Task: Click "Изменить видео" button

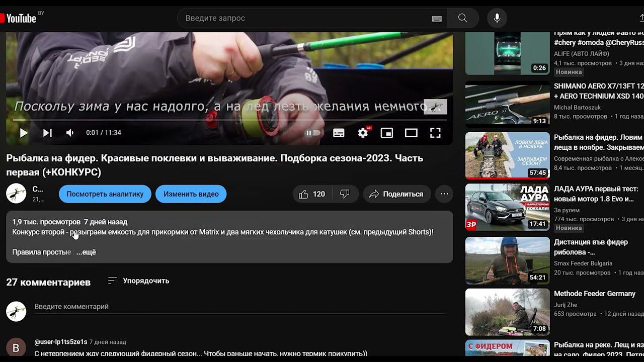Action: click(191, 194)
